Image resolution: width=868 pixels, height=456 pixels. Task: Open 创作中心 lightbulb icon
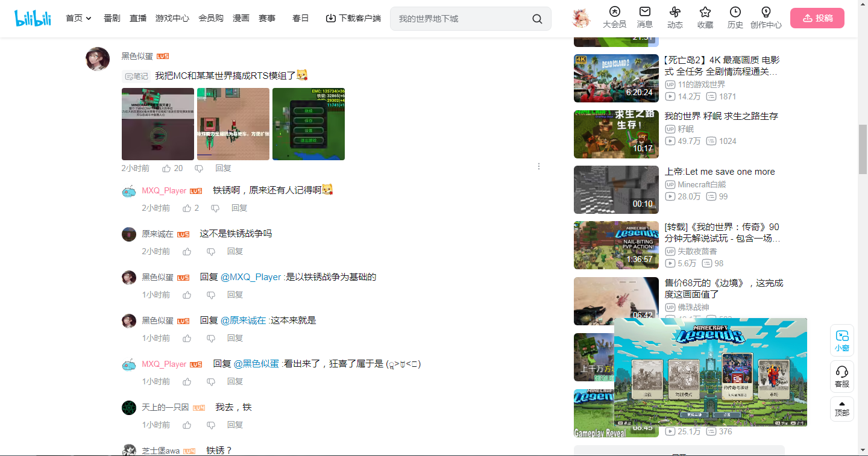coord(766,12)
